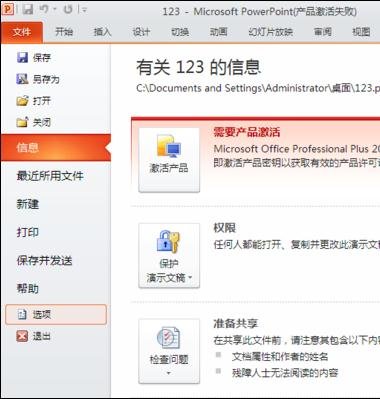Switch to the 审阅 ribbon tab
380x399 pixels.
323,32
